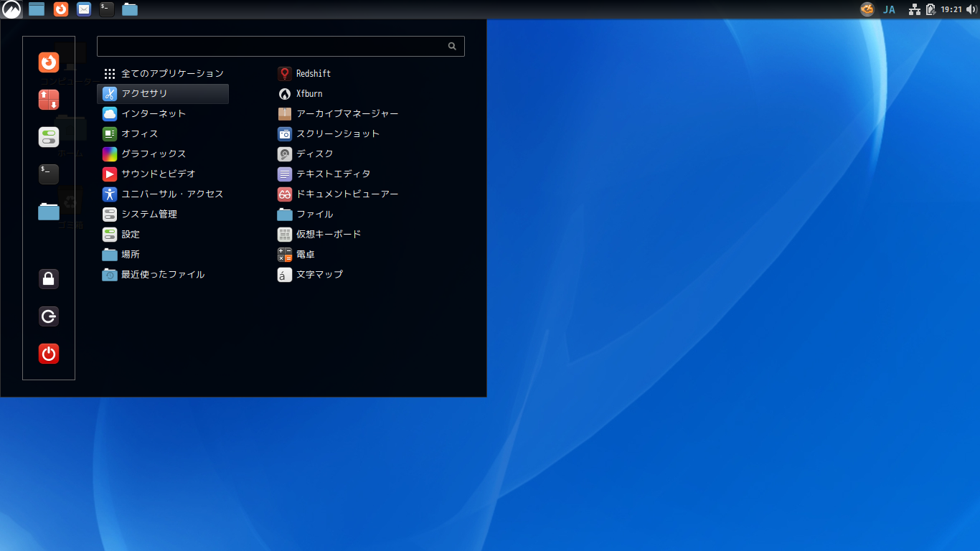Open settings manager from the sidebar
The width and height of the screenshot is (980, 551).
point(48,136)
